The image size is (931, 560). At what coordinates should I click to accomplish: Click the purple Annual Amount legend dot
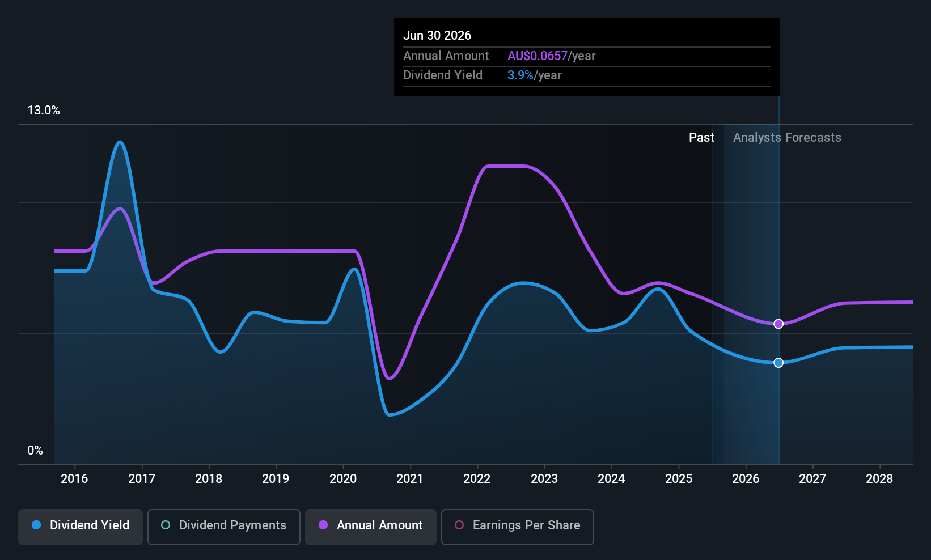click(x=323, y=525)
